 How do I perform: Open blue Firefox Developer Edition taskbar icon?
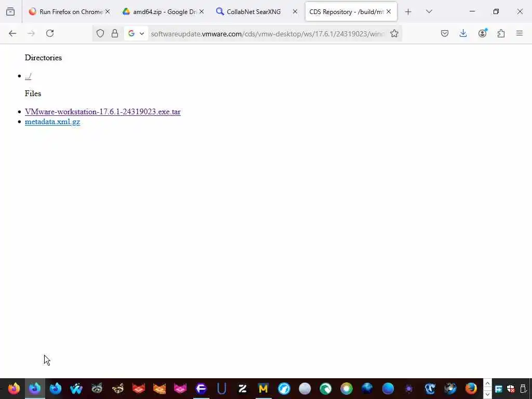(55, 389)
